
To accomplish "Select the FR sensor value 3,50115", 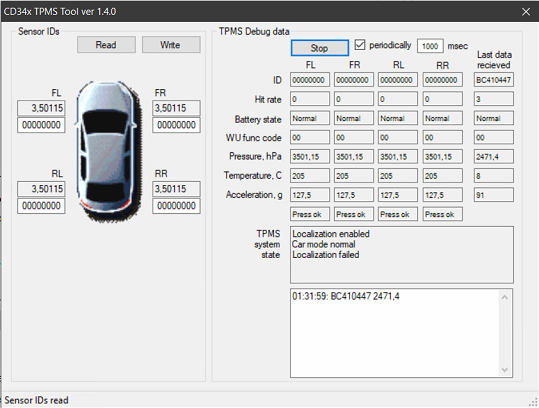I will pos(176,108).
